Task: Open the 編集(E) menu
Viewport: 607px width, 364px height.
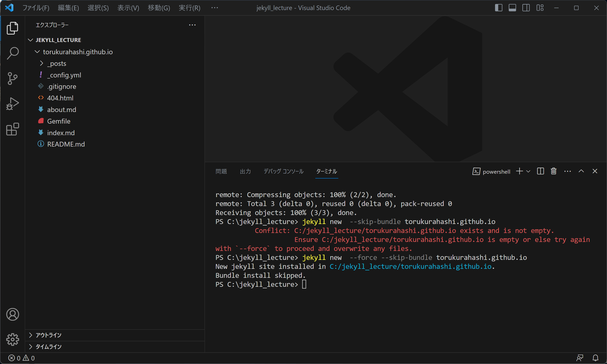Action: 68,8
